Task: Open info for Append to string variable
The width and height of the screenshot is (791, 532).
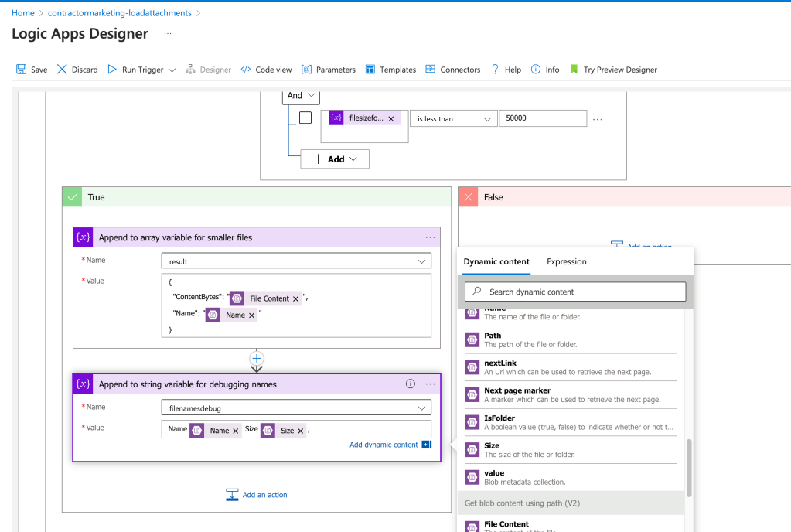Action: 411,384
